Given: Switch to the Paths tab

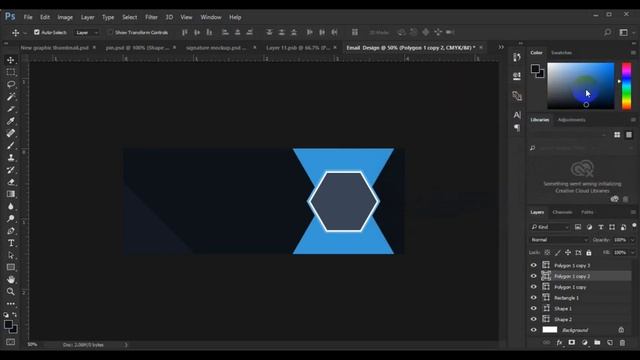Looking at the screenshot, I should point(587,212).
